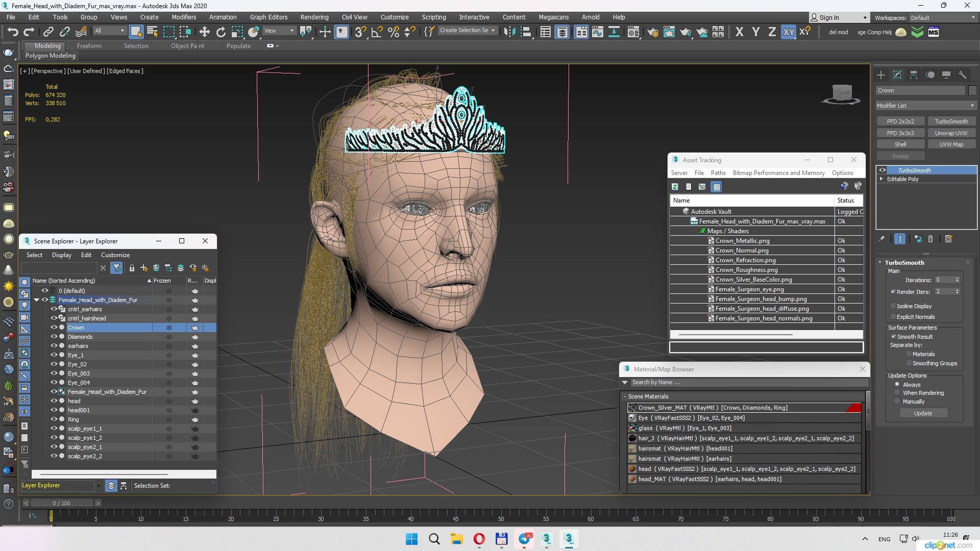Click the Mirror tool icon
This screenshot has width=980, height=551.
(509, 32)
